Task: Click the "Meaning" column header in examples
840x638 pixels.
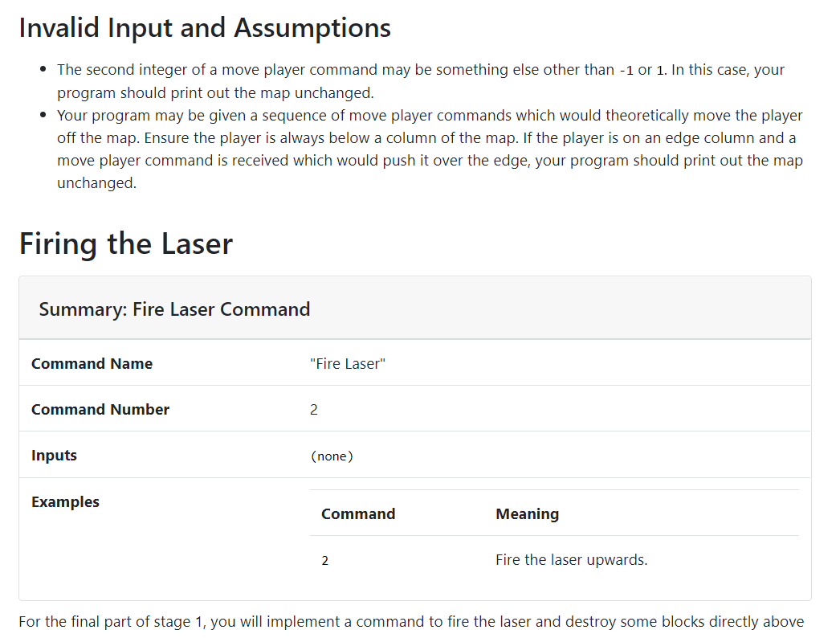Action: pos(527,514)
